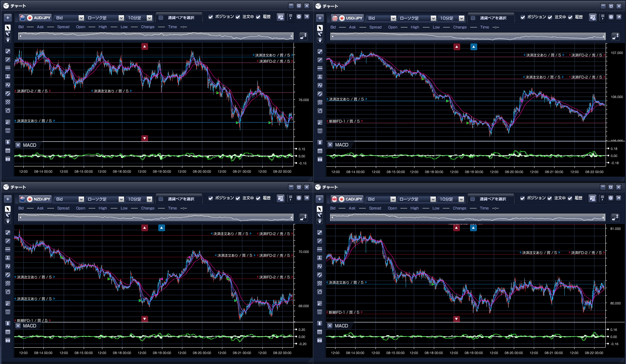Viewport: 626px width, 364px height.
Task: Close the MACD indicator in CAD/JPY chart
Action: pos(330,326)
